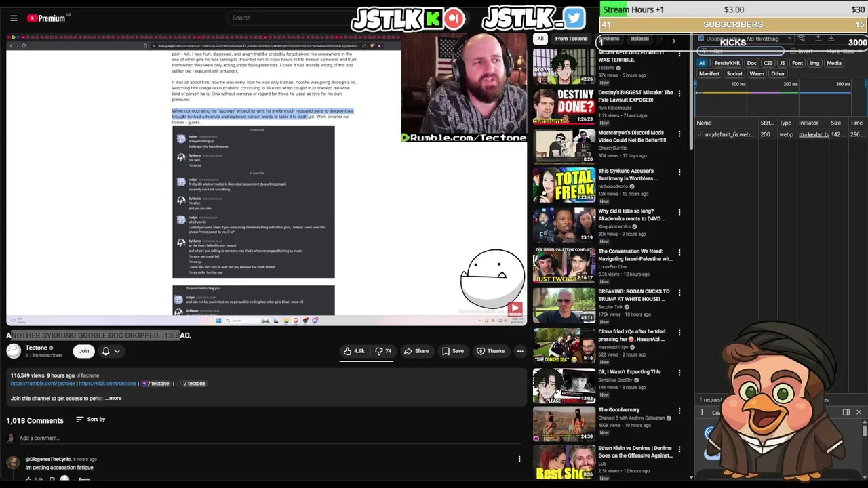Open options menu for DiogenesTheCynic comment

pyautogui.click(x=519, y=459)
